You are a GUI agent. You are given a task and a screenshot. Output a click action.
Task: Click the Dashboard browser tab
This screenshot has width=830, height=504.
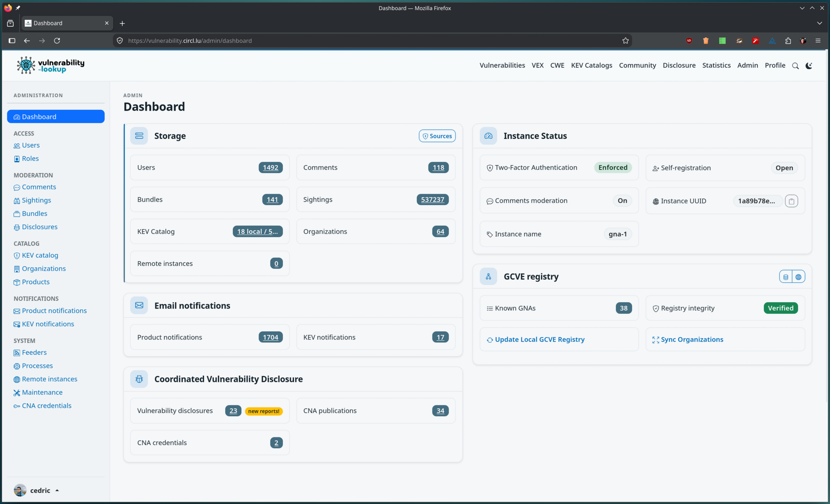click(x=67, y=23)
